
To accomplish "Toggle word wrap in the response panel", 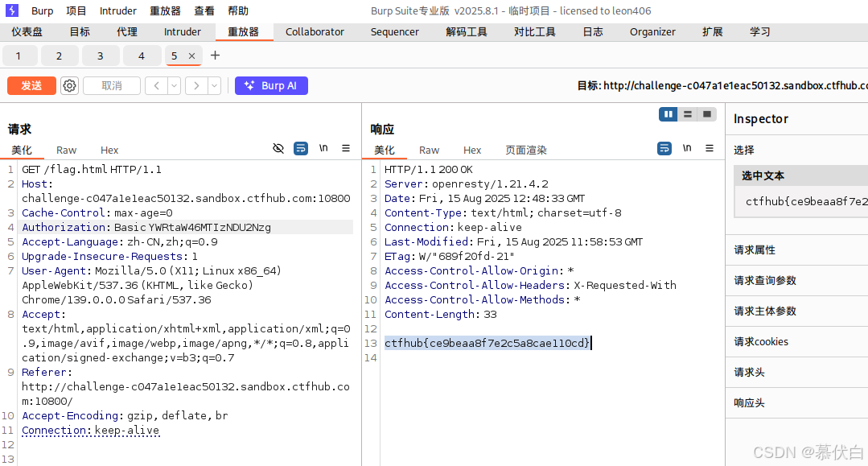I will click(x=664, y=148).
